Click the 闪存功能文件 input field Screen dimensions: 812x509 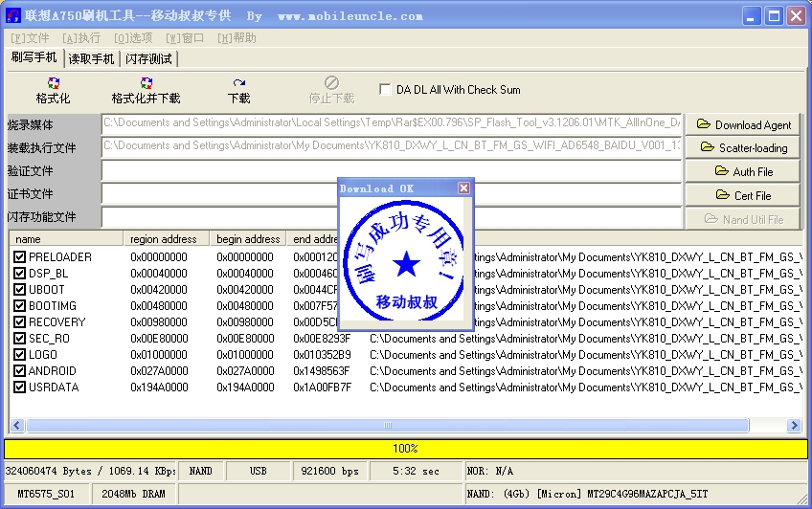point(392,217)
